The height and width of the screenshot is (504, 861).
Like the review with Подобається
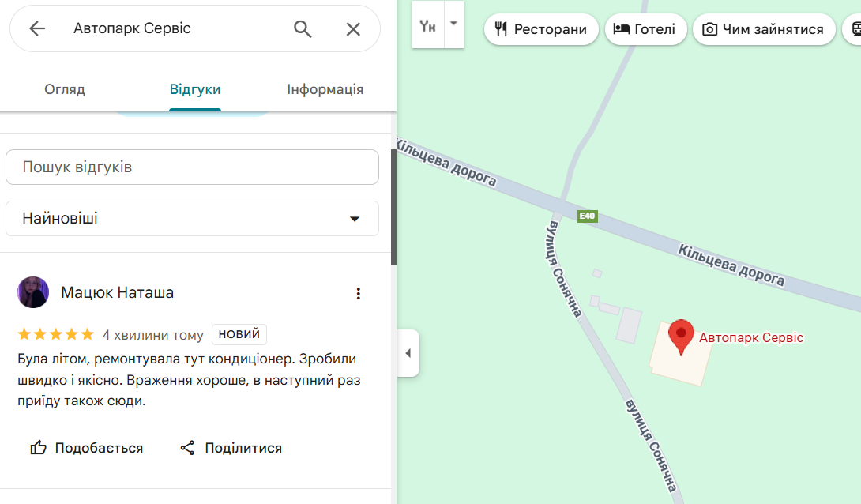[x=86, y=448]
